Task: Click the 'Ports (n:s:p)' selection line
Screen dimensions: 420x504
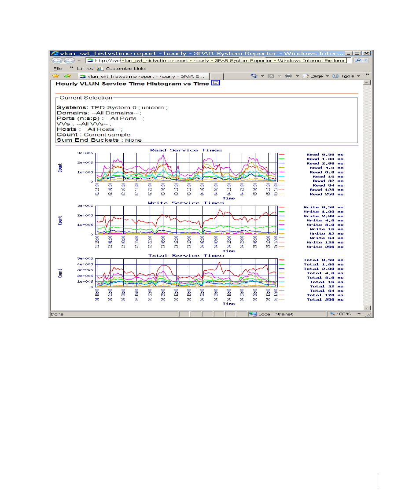Action: pyautogui.click(x=100, y=118)
